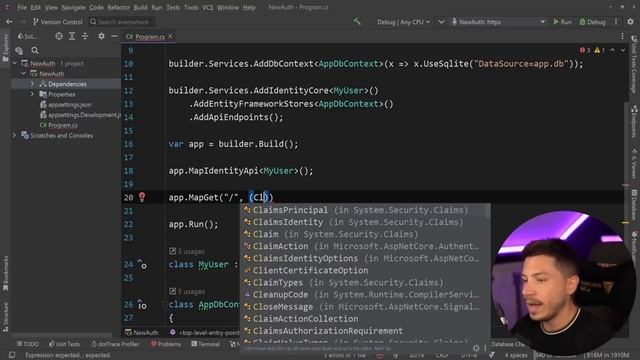This screenshot has height=360, width=640.
Task: Choose ClaimsAuthorizationRequirement from the completion list
Action: click(364, 331)
